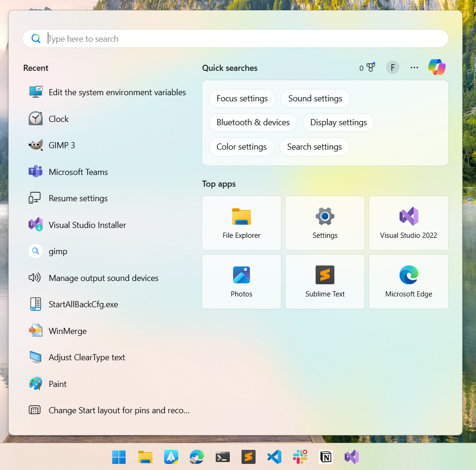Open the three-dot more options menu

coord(414,68)
